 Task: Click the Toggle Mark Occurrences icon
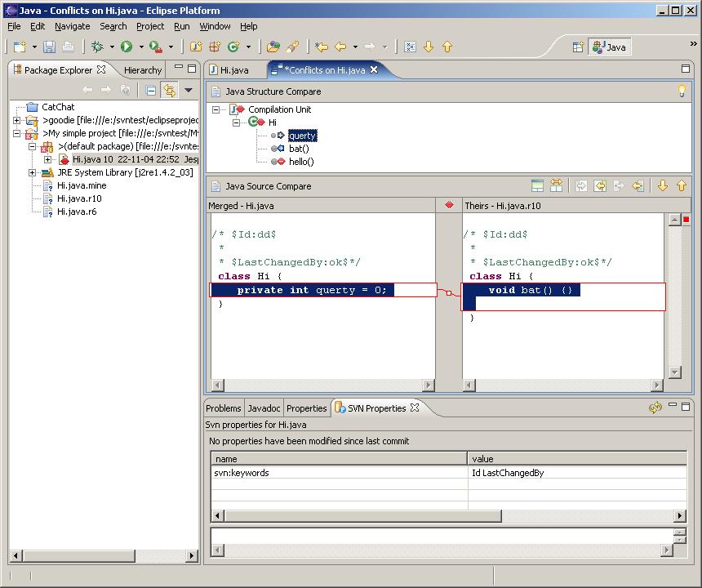click(410, 47)
